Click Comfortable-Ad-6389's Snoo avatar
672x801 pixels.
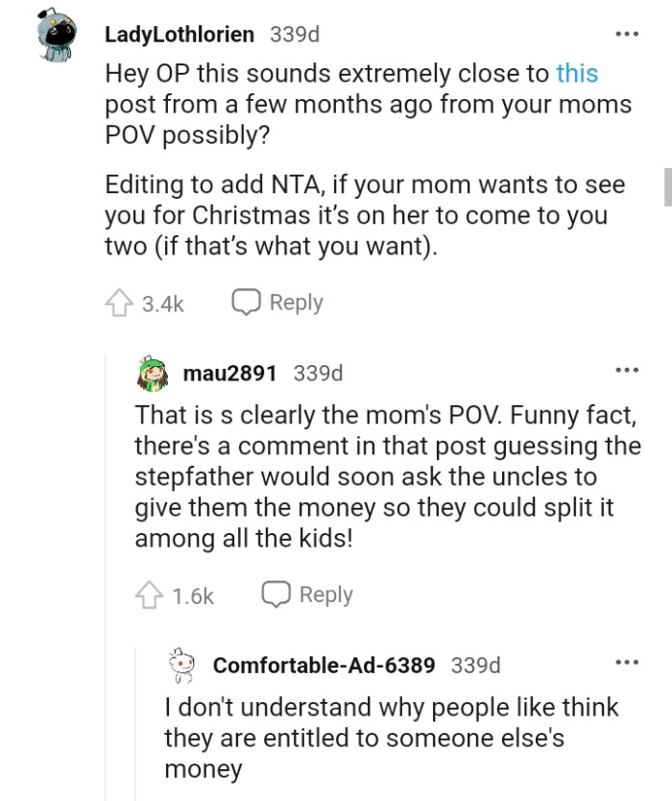click(182, 665)
